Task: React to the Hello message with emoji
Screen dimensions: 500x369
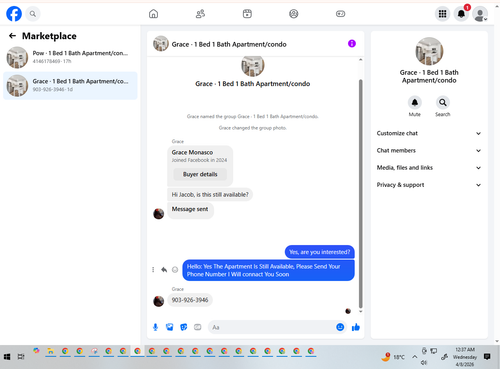Action: click(x=175, y=270)
